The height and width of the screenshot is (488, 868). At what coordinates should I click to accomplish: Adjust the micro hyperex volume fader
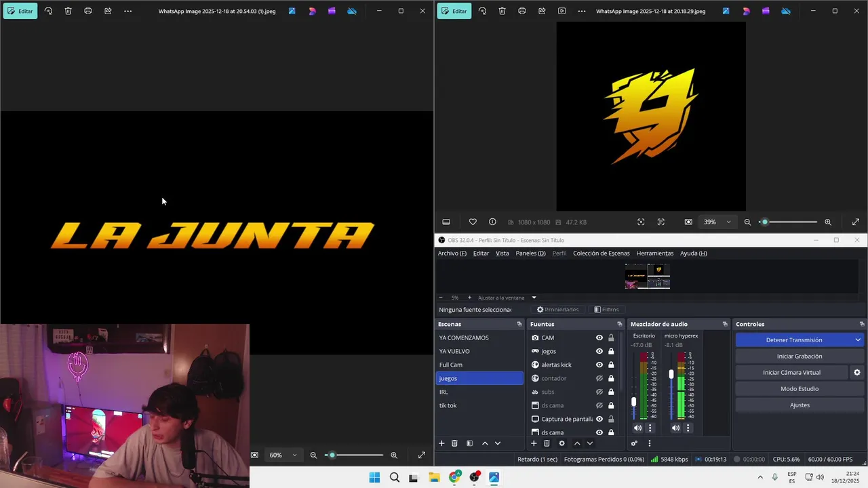(x=671, y=374)
